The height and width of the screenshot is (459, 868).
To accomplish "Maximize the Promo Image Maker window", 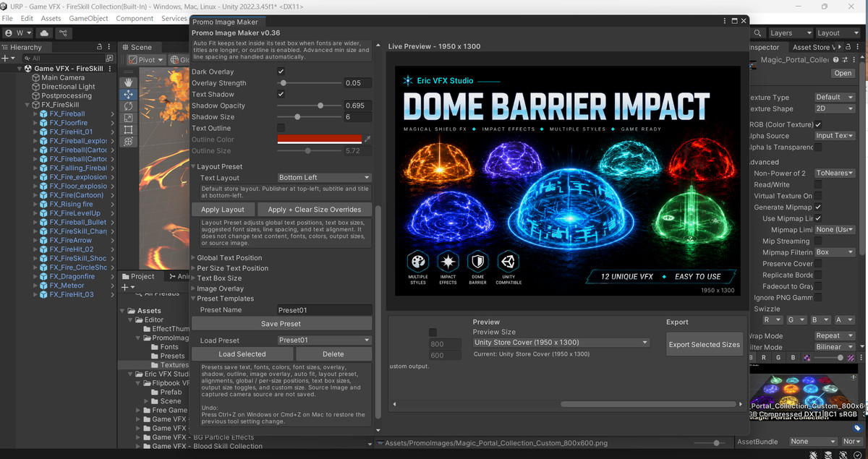I will click(735, 22).
